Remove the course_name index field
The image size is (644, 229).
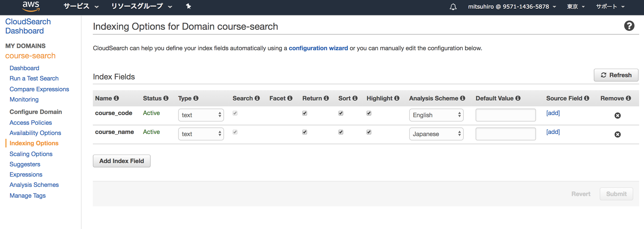click(618, 134)
